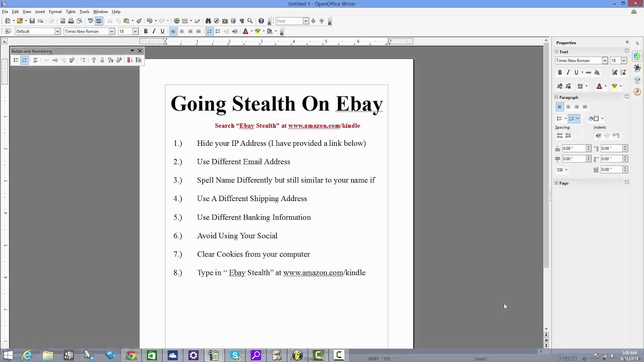Open the Tools menu
The width and height of the screenshot is (644, 362).
(x=84, y=12)
